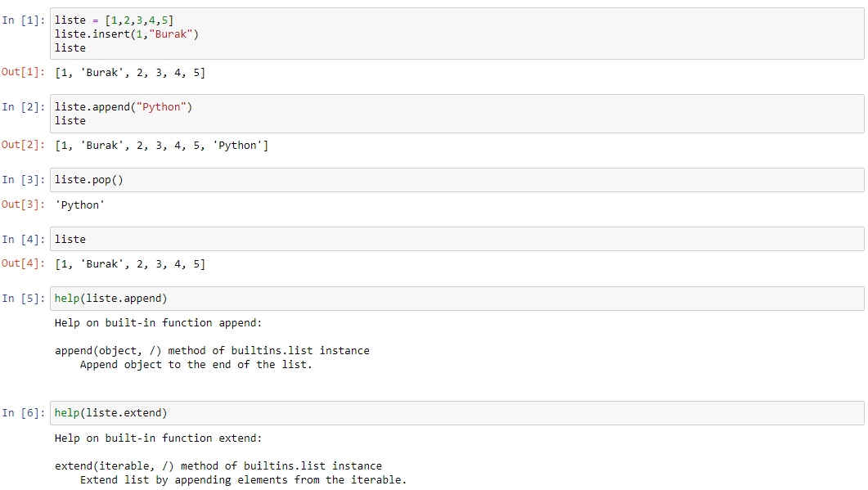Image resolution: width=868 pixels, height=490 pixels.
Task: Click the "Help on built-in function extend" text
Action: pos(159,438)
